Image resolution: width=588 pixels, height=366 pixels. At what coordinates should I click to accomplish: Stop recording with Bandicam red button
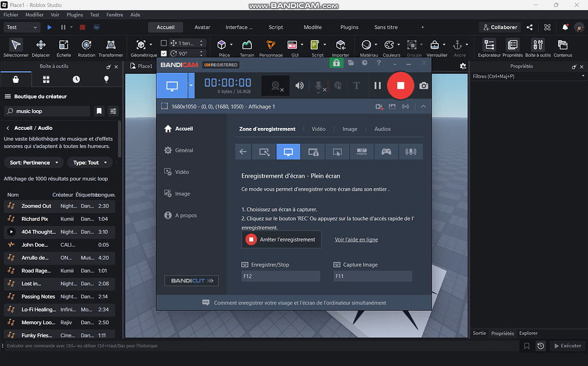pyautogui.click(x=400, y=86)
